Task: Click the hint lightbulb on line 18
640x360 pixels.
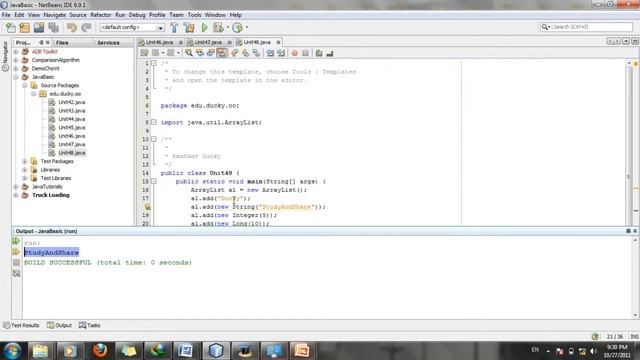Action: 147,207
